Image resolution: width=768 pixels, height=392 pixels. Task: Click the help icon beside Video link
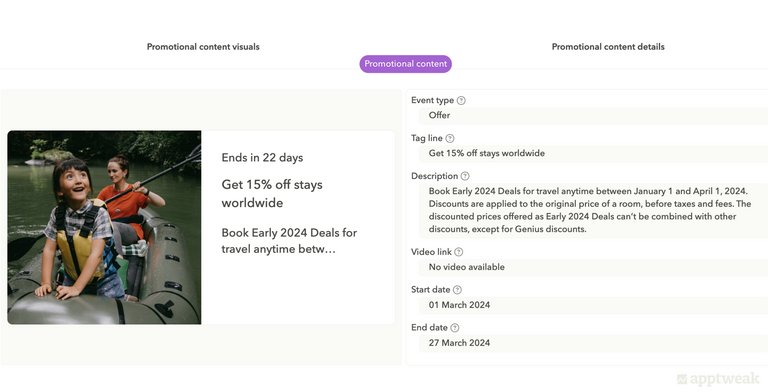click(458, 252)
